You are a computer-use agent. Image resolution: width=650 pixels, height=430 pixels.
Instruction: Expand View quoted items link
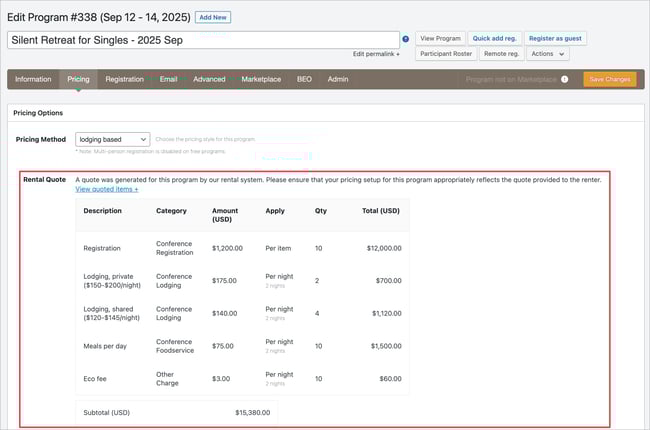[107, 188]
